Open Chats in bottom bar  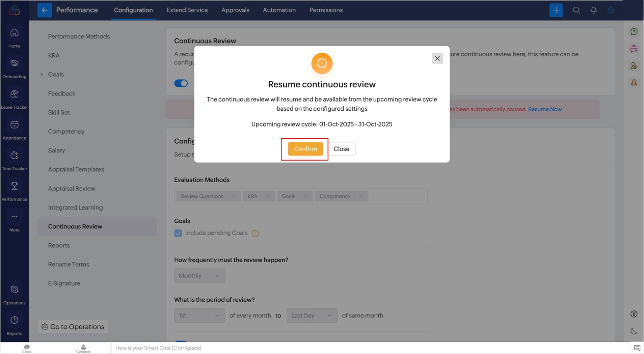27,348
